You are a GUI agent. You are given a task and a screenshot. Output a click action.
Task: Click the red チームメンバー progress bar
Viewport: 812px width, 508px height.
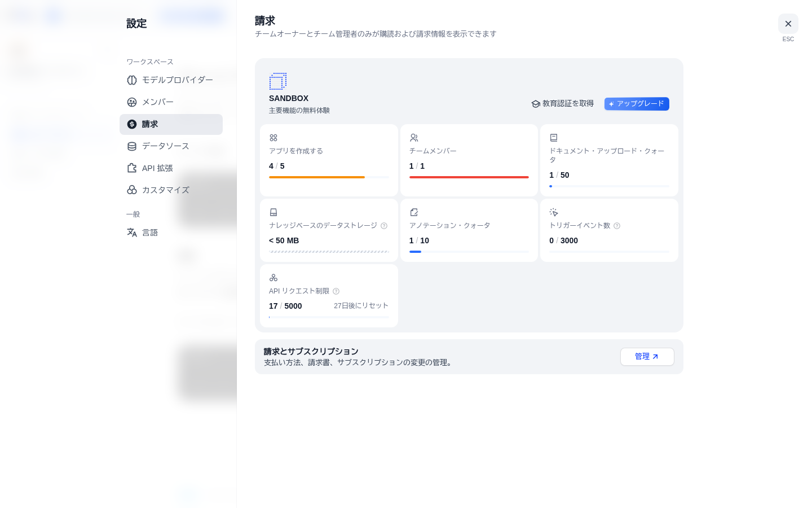click(469, 177)
